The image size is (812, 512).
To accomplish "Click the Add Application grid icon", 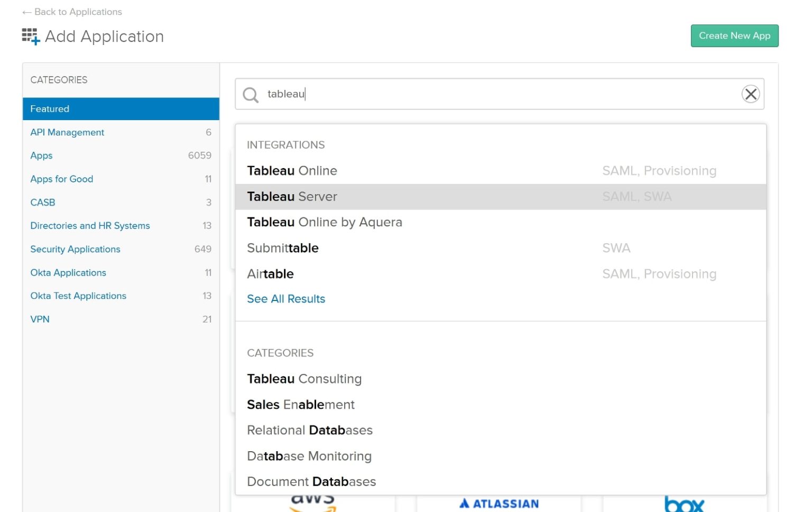I will pos(31,36).
